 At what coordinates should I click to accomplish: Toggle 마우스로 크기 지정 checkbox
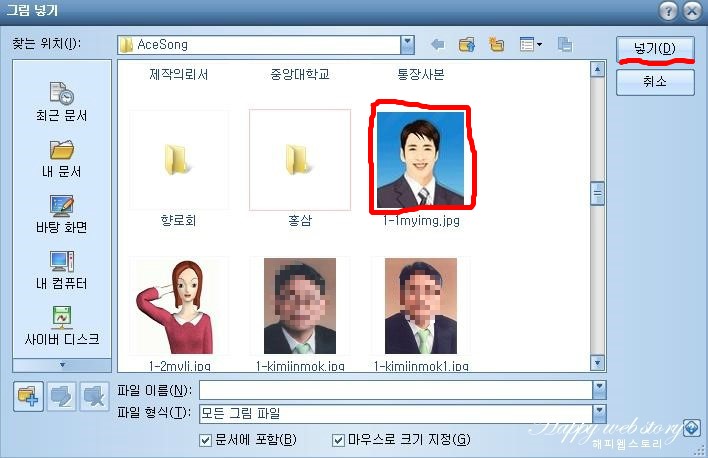(x=338, y=440)
